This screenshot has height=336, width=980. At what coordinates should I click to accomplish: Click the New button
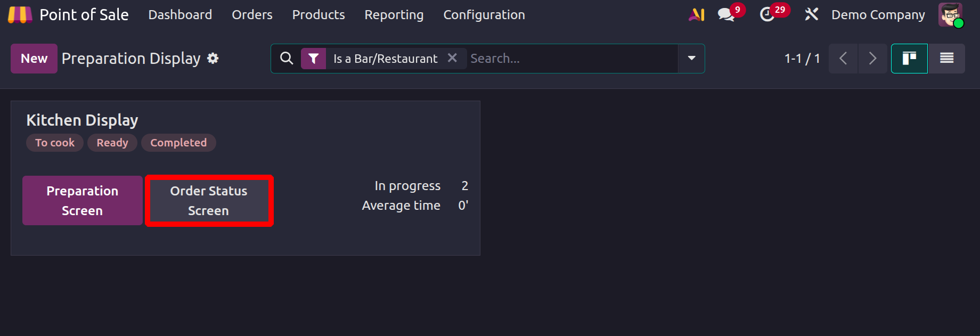pyautogui.click(x=34, y=59)
